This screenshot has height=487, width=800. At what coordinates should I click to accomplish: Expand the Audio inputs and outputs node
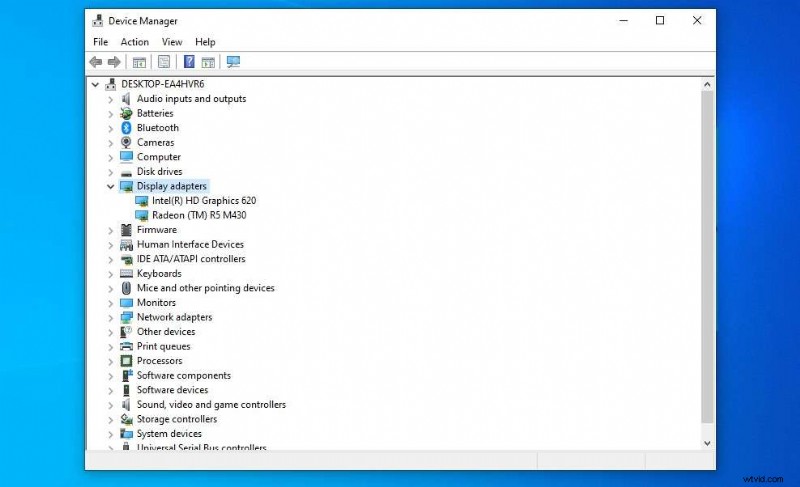[x=110, y=99]
